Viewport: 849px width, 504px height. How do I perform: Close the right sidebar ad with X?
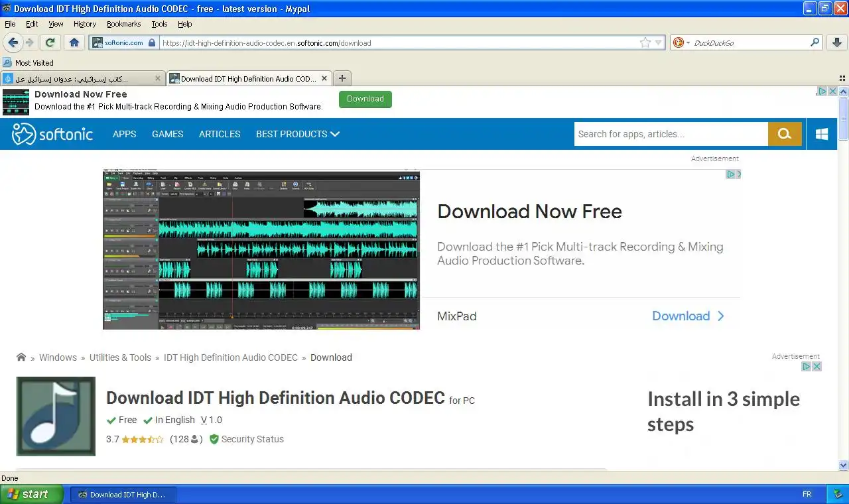pyautogui.click(x=817, y=367)
